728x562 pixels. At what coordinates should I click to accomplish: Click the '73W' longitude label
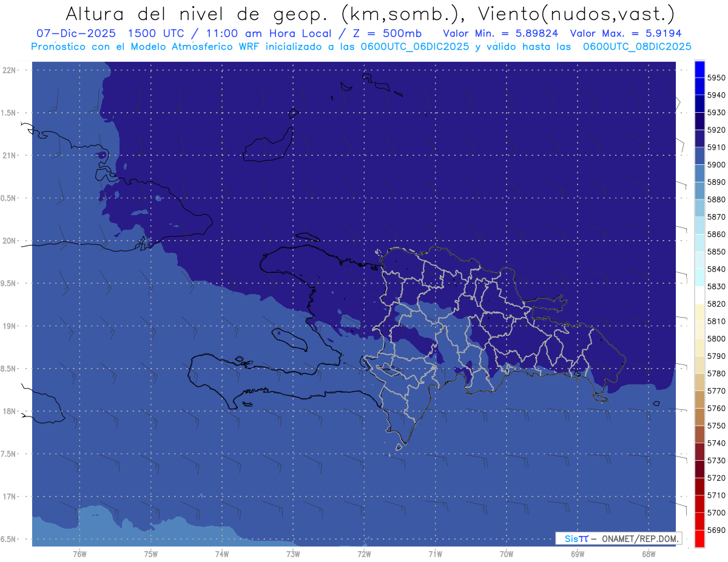tap(293, 554)
